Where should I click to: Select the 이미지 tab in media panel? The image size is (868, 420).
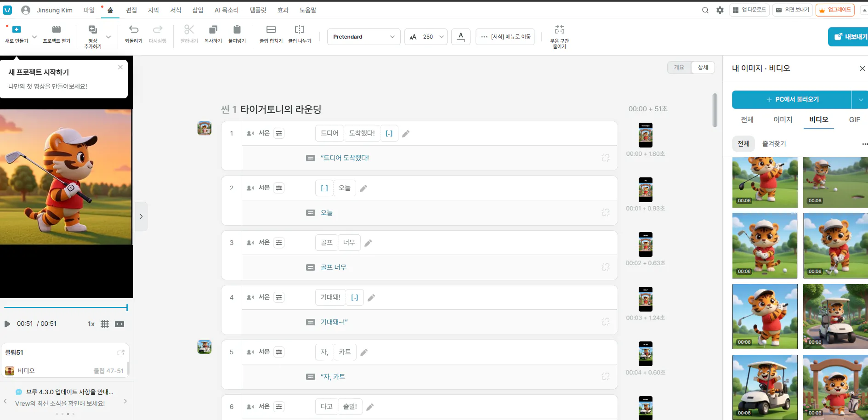[x=783, y=119]
